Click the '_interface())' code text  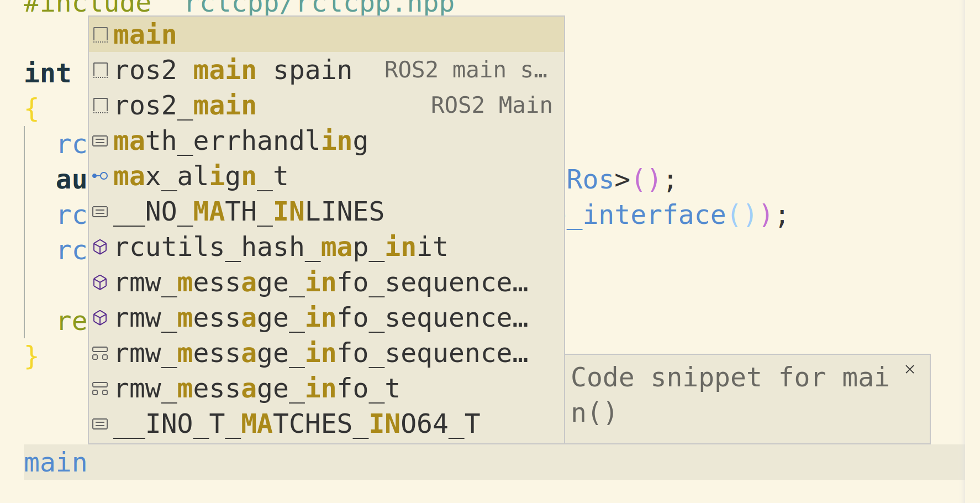[677, 215]
